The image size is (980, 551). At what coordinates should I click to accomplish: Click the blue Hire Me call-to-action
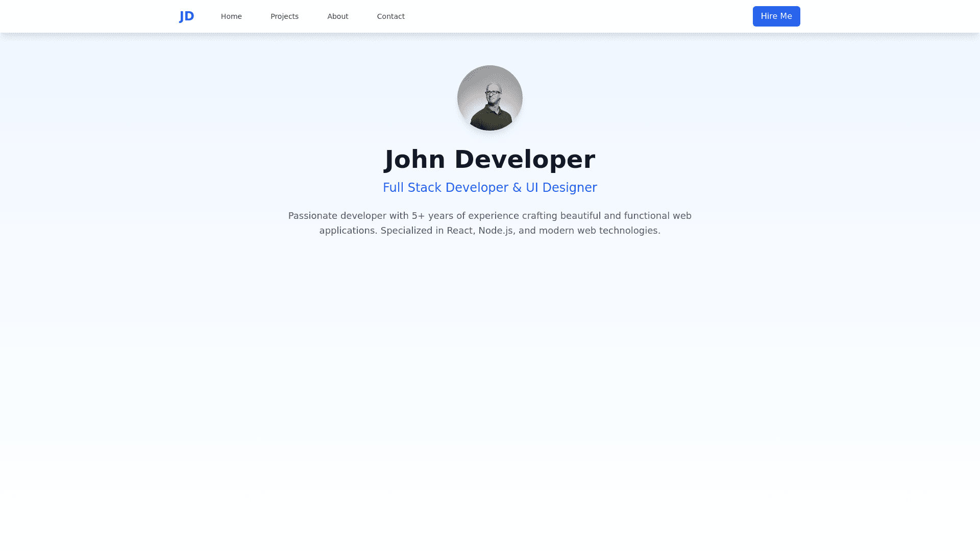point(776,16)
